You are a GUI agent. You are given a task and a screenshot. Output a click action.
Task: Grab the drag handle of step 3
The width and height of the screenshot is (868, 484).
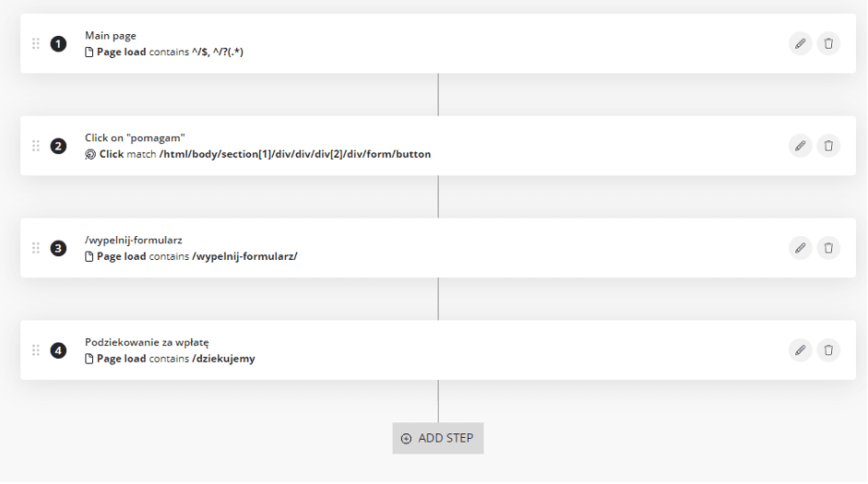36,248
